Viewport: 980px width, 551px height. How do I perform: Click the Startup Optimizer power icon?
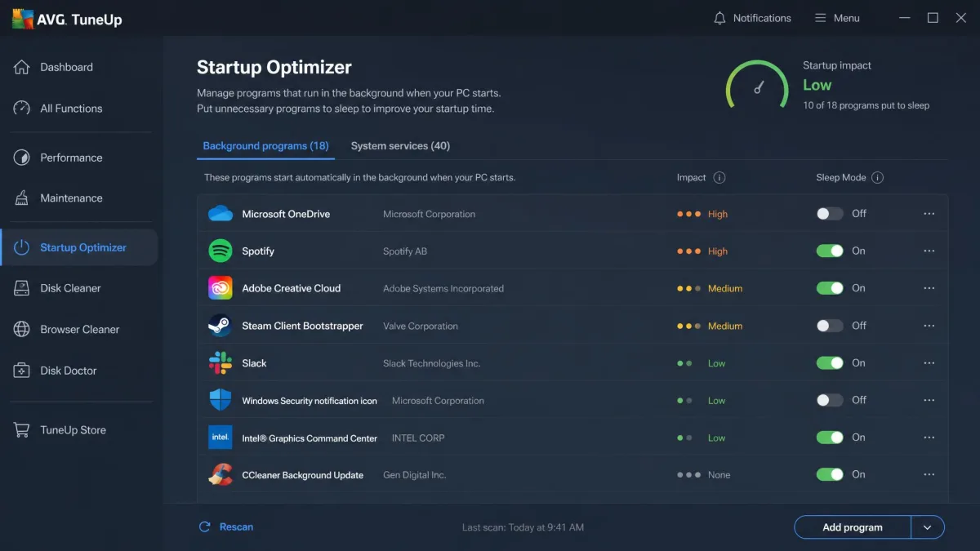coord(22,247)
